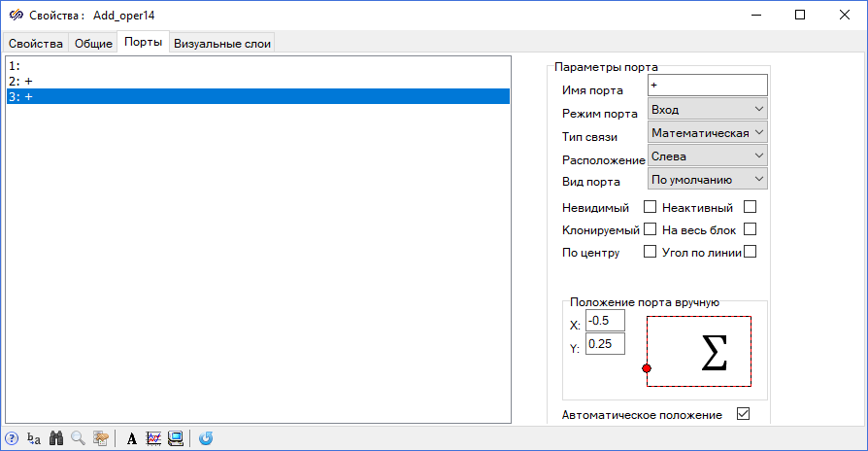Click the magnifying glass search icon
This screenshot has width=868, height=451.
(78, 438)
